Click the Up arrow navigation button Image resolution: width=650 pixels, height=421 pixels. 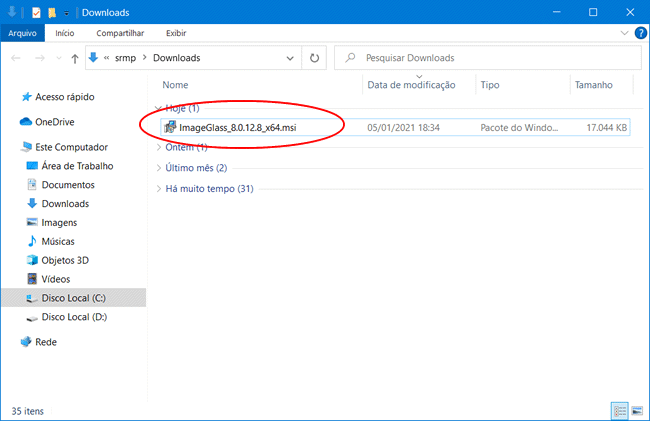tap(74, 58)
